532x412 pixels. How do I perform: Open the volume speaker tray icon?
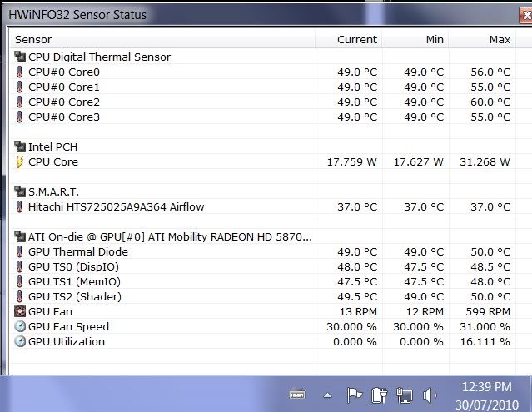click(x=430, y=395)
